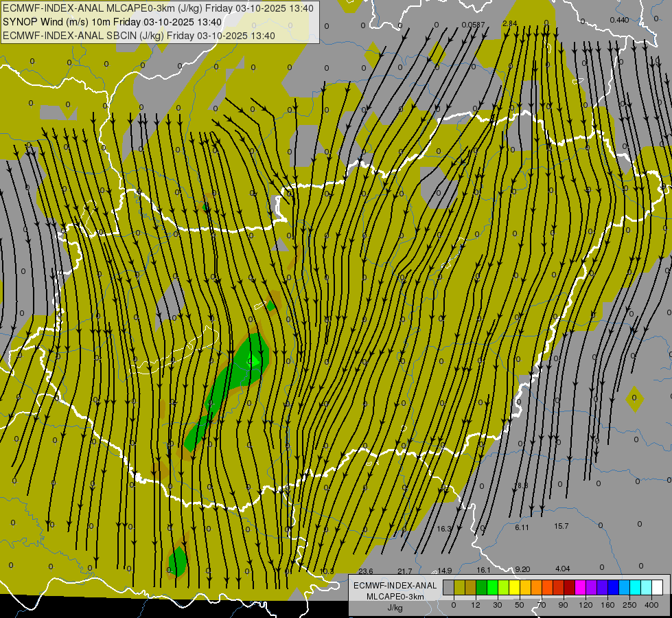672x618 pixels.
Task: Click the SBCIN header line at top
Action: pos(139,36)
